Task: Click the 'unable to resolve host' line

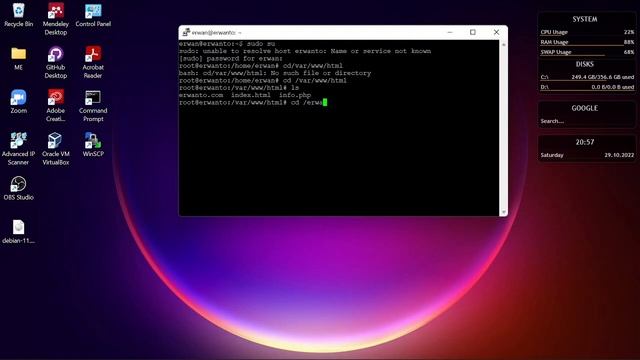Action: [305, 51]
